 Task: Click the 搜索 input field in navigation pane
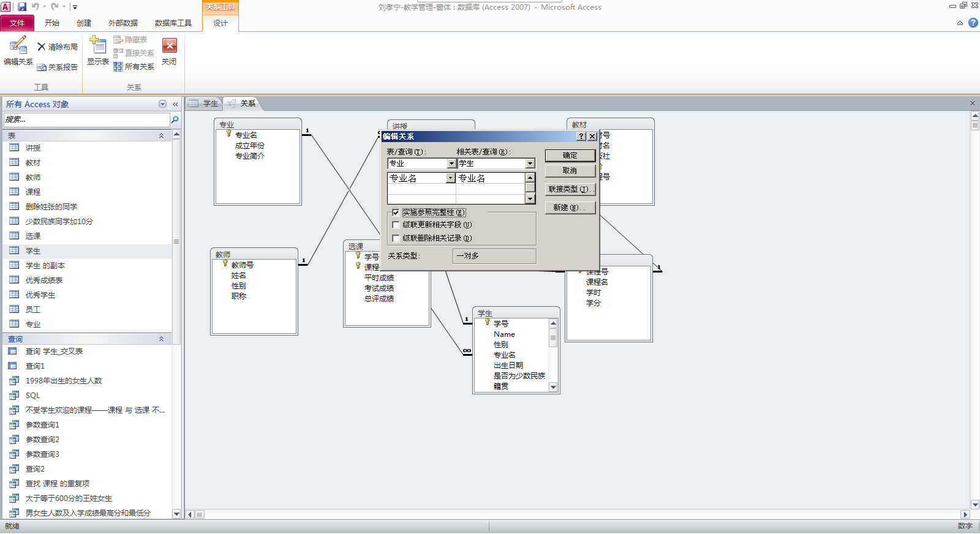[86, 119]
